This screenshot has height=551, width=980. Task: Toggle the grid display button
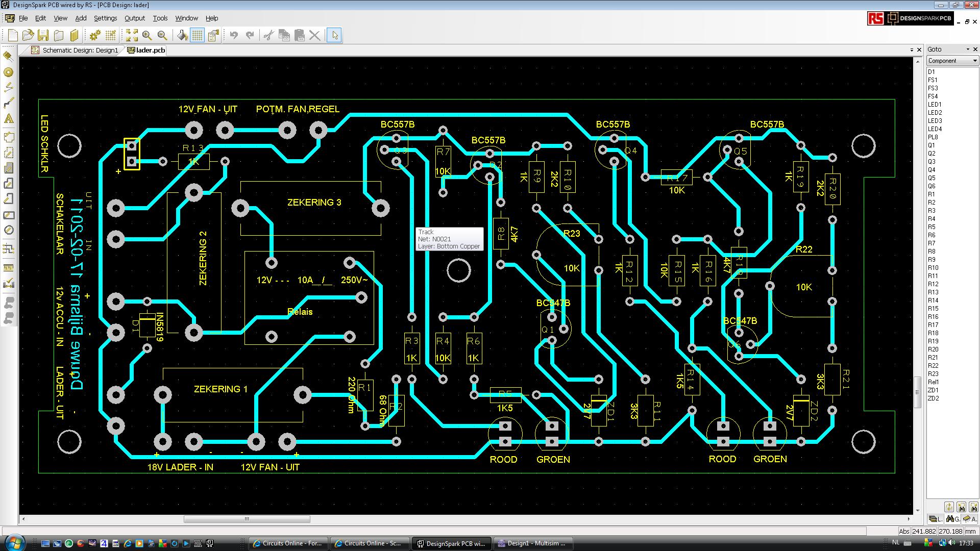(x=197, y=35)
